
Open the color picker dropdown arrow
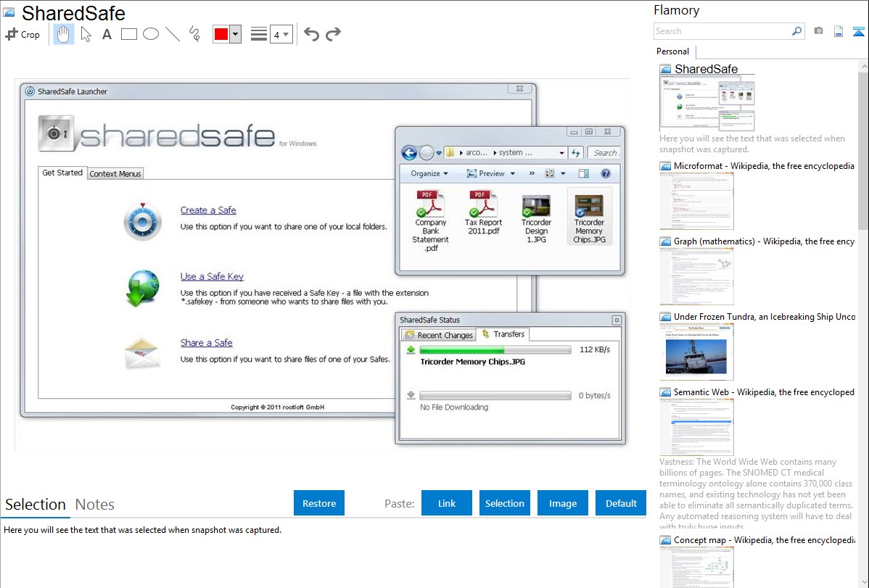point(236,34)
